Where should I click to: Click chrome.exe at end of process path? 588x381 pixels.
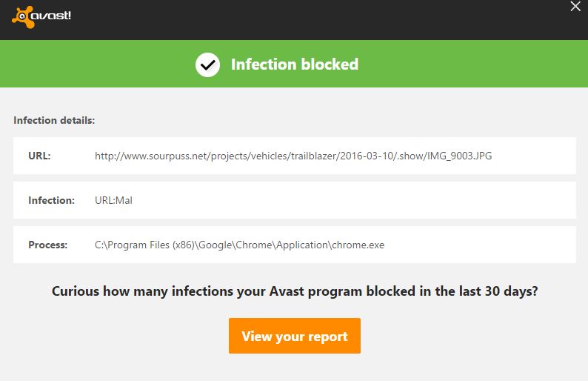click(x=359, y=245)
